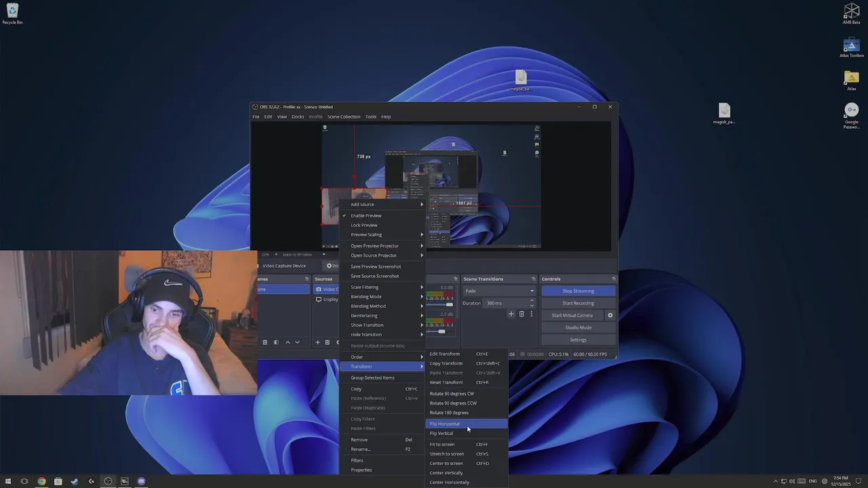Open the File menu in OBS
This screenshot has width=868, height=488.
click(256, 117)
